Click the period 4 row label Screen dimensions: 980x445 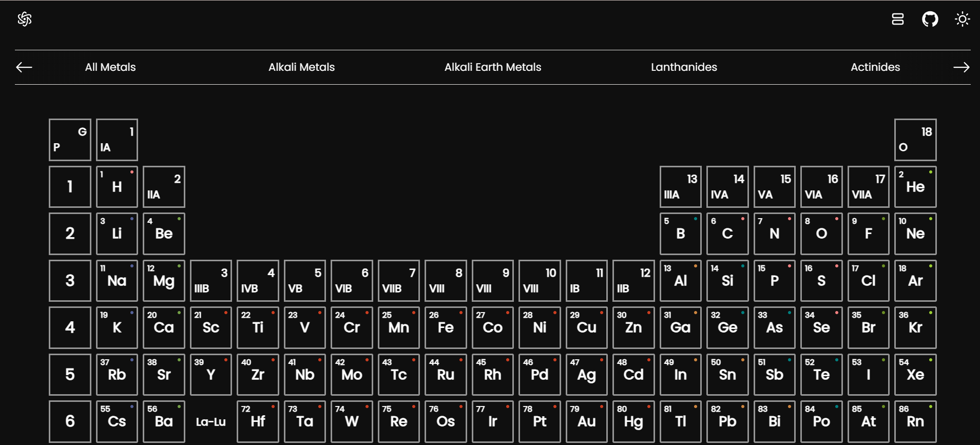pos(70,327)
